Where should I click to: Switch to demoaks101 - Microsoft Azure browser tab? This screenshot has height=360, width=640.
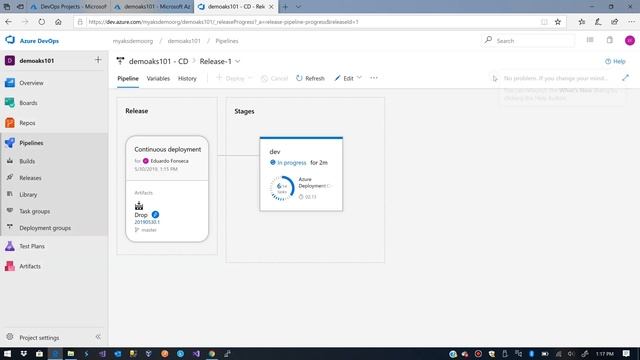point(152,7)
